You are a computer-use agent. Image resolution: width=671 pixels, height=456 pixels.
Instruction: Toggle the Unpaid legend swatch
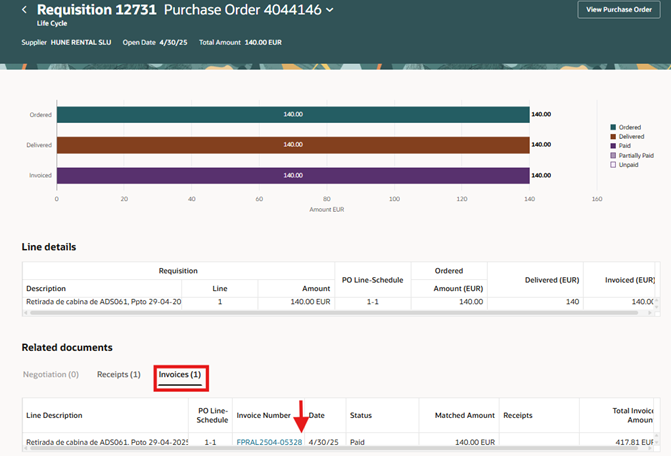613,165
